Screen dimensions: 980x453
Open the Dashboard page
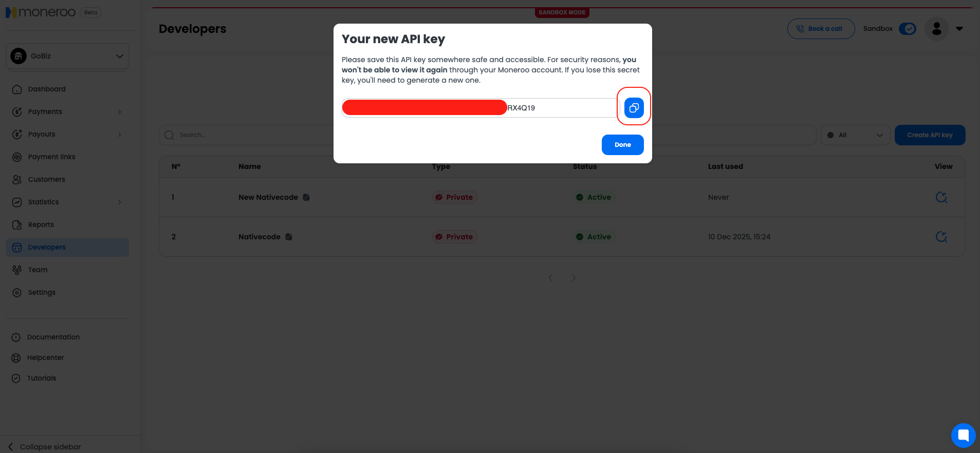(47, 89)
